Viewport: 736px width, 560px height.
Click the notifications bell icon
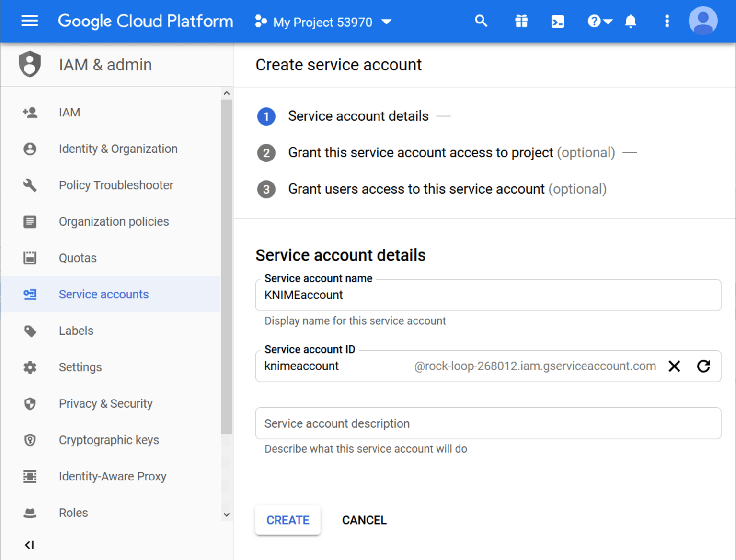[631, 21]
